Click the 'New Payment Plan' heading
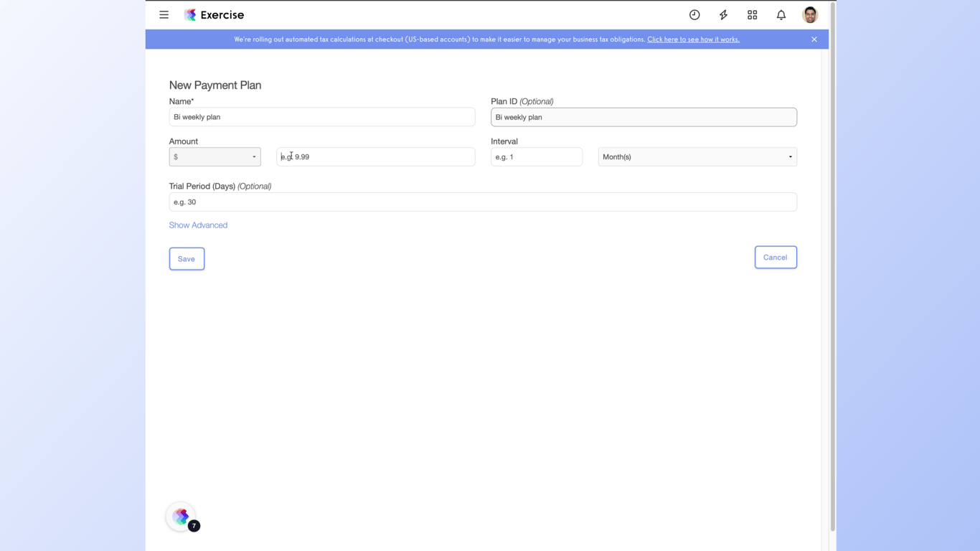This screenshot has width=980, height=551. (215, 85)
